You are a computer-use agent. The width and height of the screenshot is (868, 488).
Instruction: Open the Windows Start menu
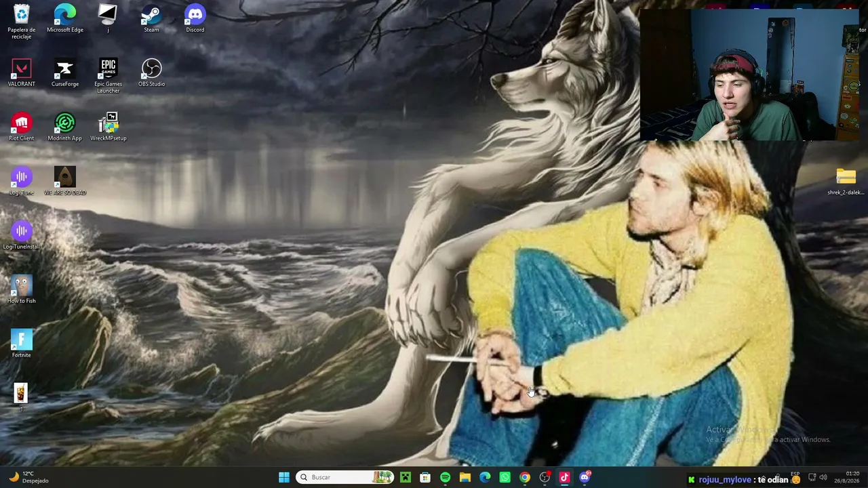(284, 477)
